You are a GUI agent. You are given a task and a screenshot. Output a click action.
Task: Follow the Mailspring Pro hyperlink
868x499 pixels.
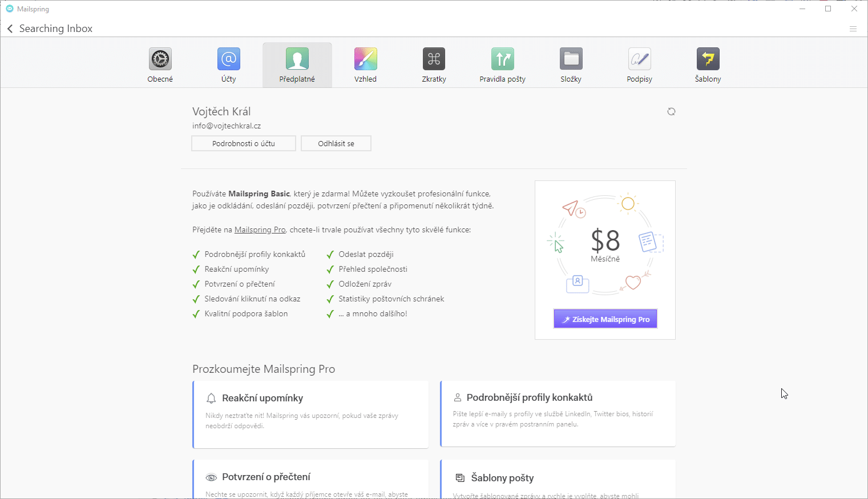tap(260, 230)
